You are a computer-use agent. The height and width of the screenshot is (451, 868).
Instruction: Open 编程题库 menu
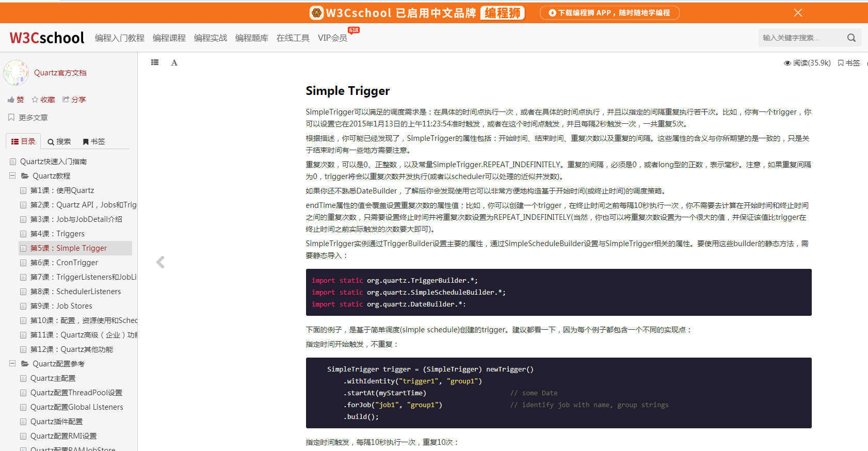252,38
